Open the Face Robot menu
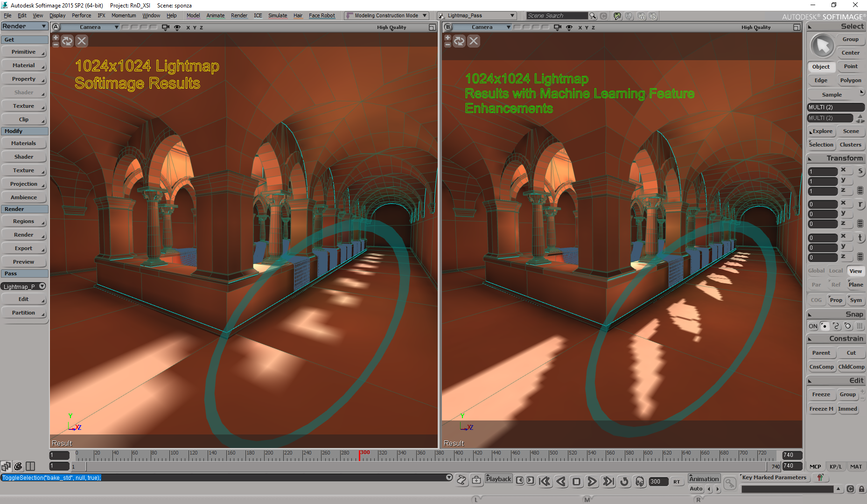The width and height of the screenshot is (867, 504). point(322,15)
